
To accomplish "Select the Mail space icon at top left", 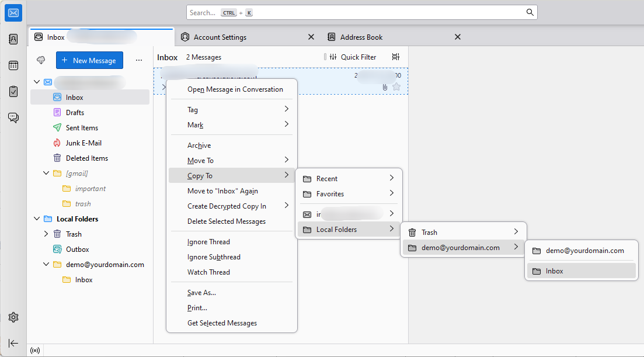I will (13, 12).
